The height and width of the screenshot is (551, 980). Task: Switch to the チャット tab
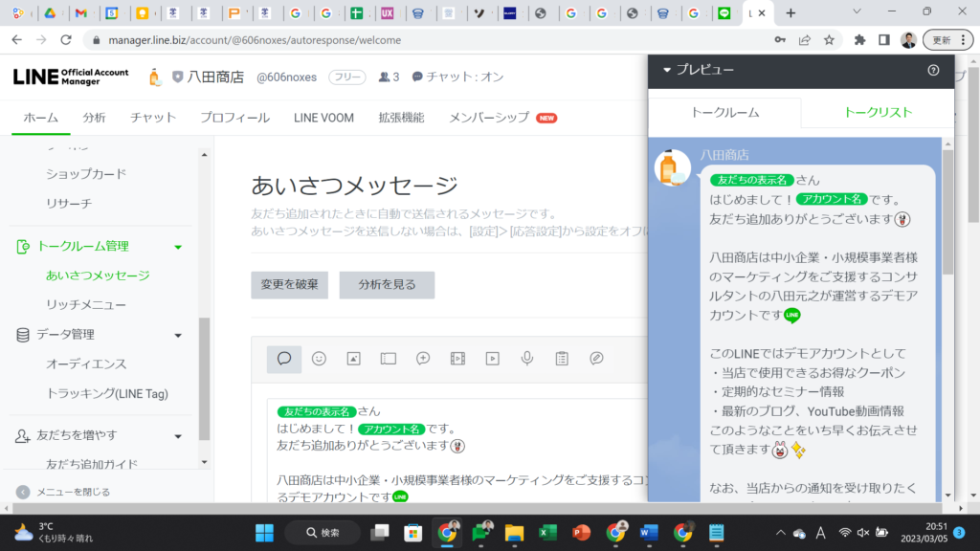point(153,118)
